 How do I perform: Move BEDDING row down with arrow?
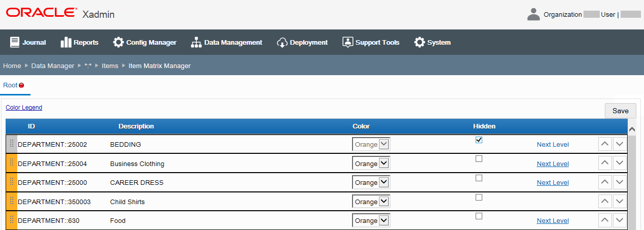click(620, 144)
